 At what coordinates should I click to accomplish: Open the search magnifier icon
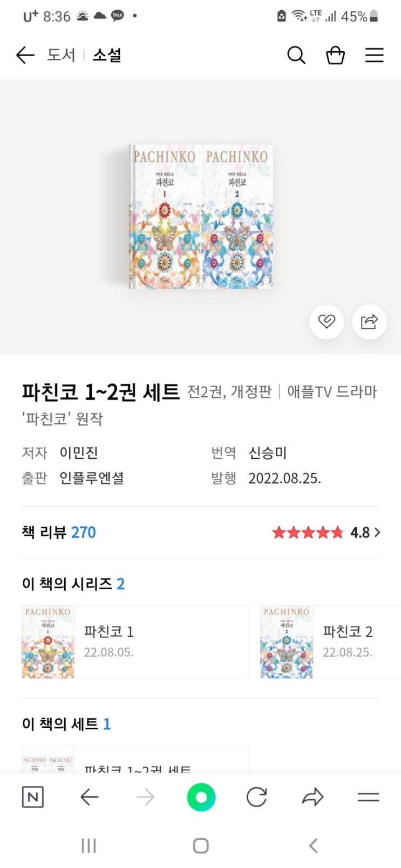click(x=296, y=55)
